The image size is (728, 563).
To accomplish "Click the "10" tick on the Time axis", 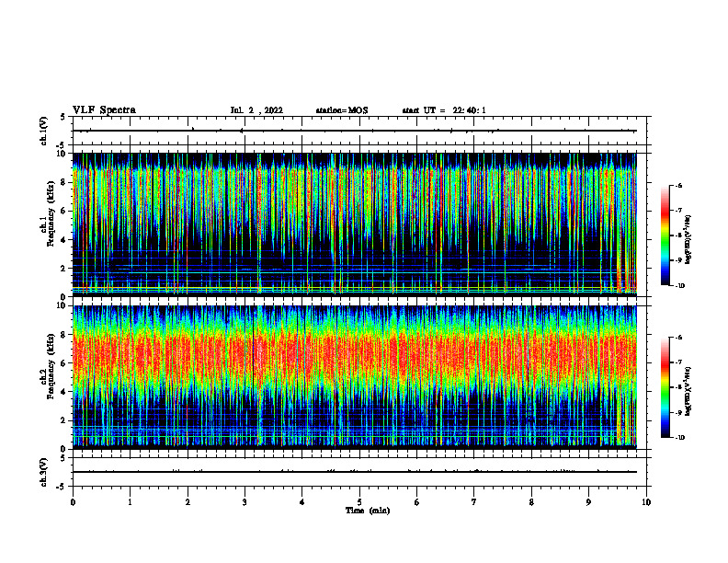I will tap(646, 502).
